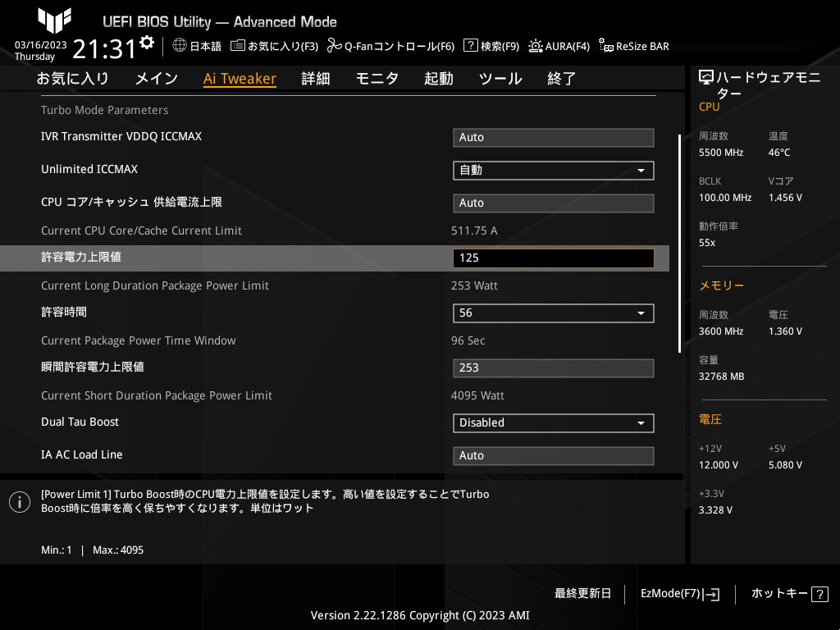The image size is (840, 630).
Task: Click the settings gear next to the clock
Action: pos(147,43)
